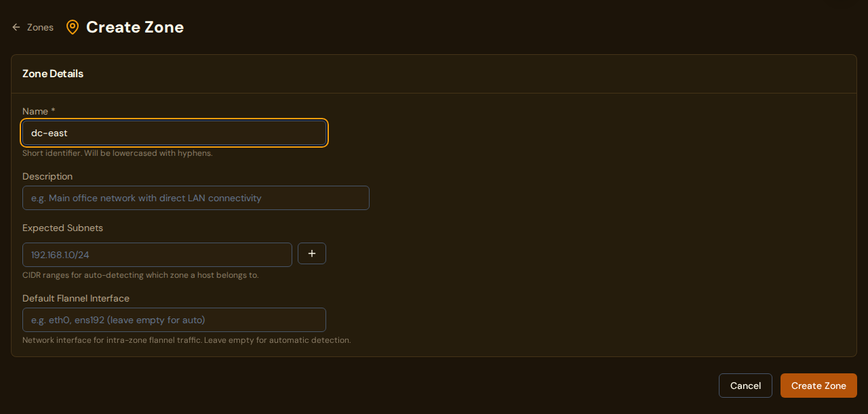Click the Create Zone page title

pyautogui.click(x=134, y=27)
